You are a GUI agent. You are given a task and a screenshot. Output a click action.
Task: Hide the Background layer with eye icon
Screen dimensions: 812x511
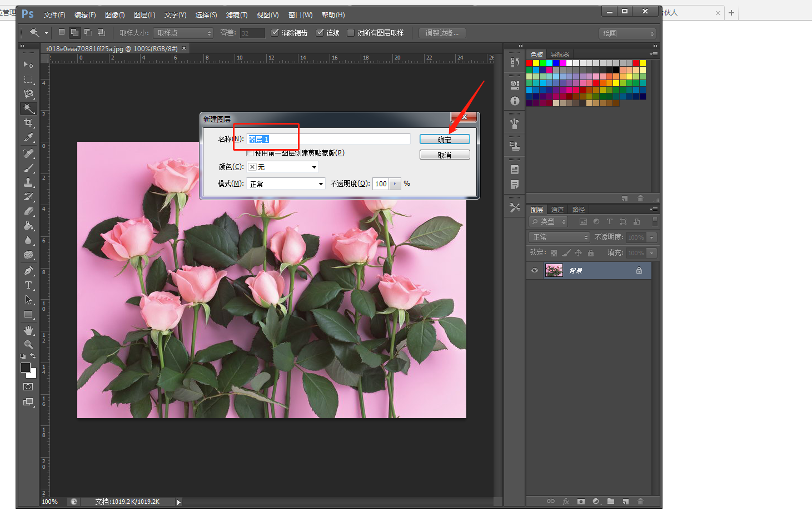[535, 271]
